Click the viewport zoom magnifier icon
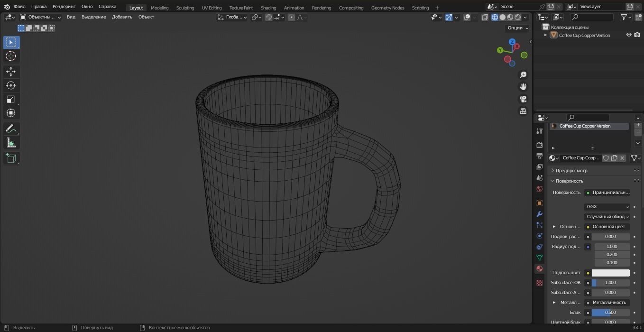 coord(523,75)
